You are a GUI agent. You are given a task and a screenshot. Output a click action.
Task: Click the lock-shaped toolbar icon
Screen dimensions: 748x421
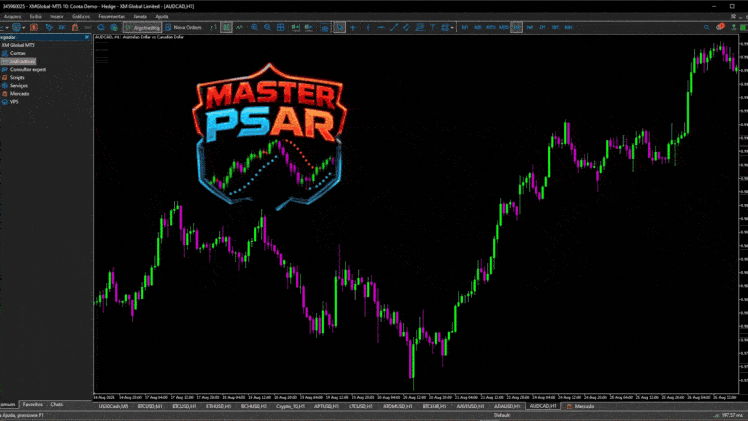coord(75,27)
